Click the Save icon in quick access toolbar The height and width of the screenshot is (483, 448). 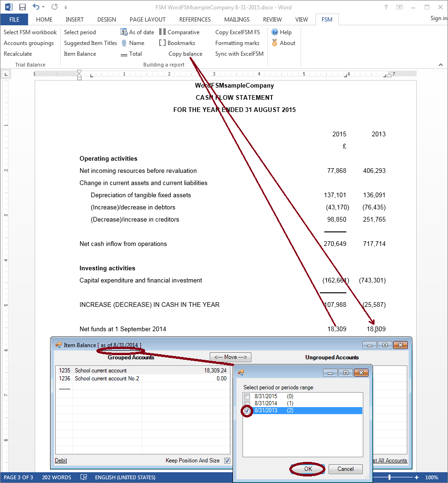point(22,7)
